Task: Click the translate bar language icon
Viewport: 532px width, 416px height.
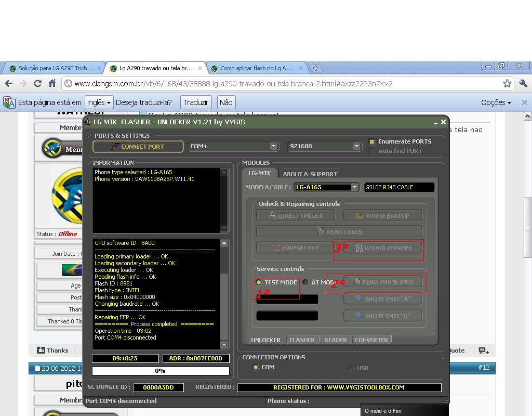Action: point(9,102)
